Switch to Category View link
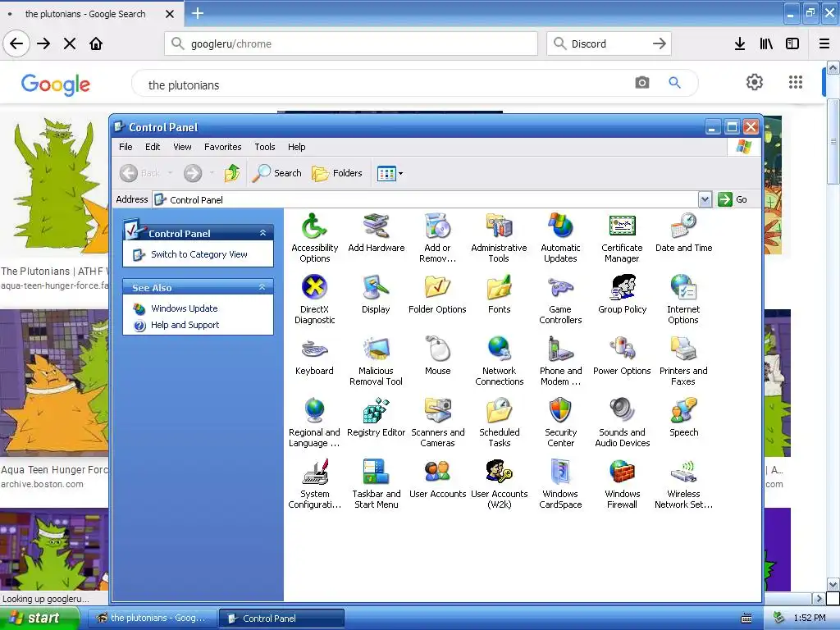The width and height of the screenshot is (840, 630). coord(199,254)
